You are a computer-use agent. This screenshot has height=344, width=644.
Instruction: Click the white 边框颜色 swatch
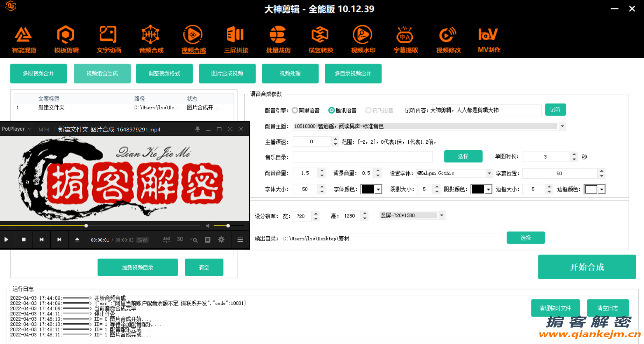click(591, 189)
